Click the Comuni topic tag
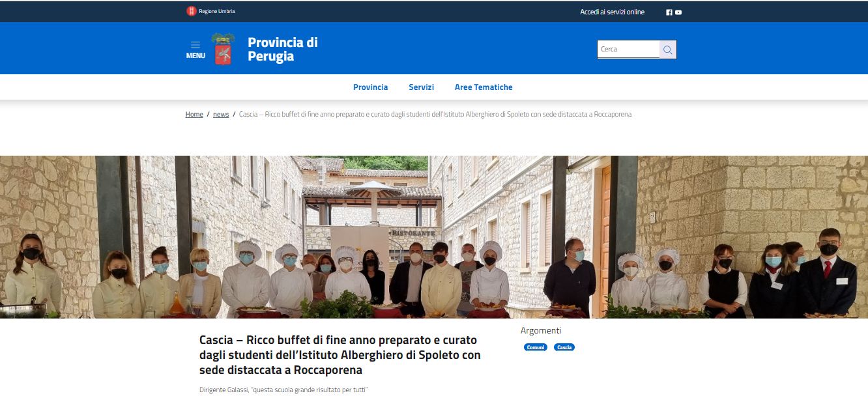 (x=536, y=347)
